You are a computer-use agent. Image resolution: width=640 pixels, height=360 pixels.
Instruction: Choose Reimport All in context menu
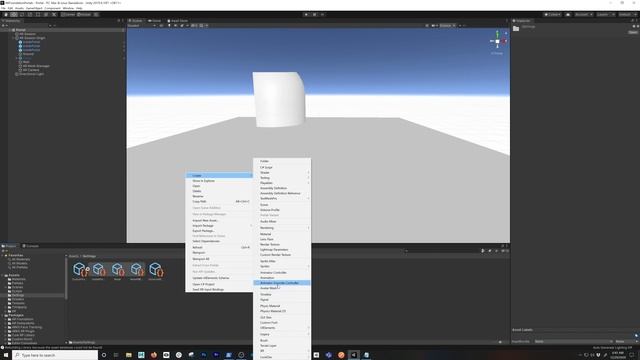219,259
